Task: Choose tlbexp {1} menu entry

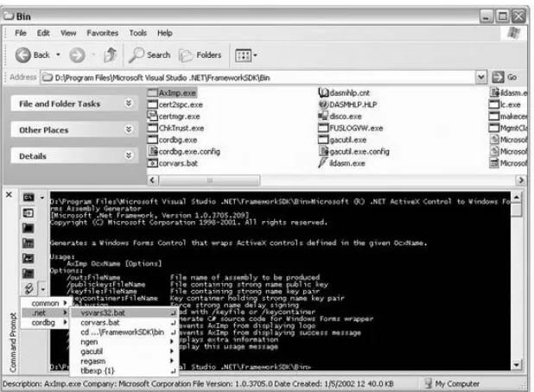Action: [124, 371]
